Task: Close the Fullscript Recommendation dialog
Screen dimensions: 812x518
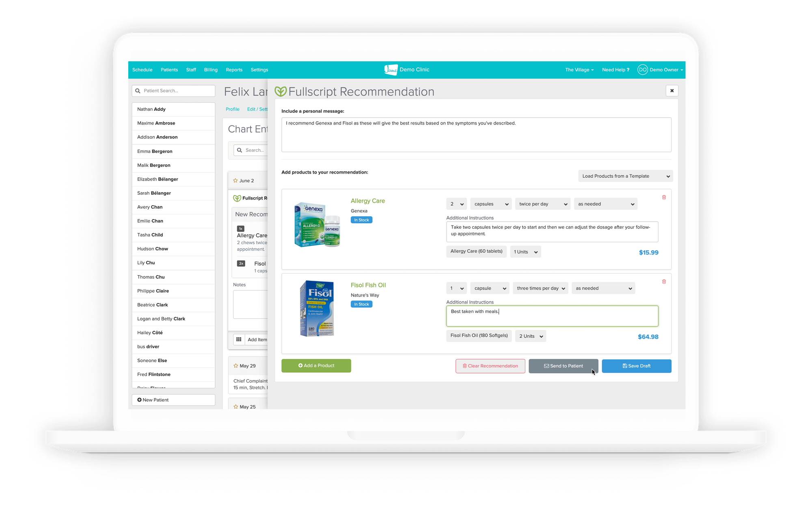Action: [672, 90]
